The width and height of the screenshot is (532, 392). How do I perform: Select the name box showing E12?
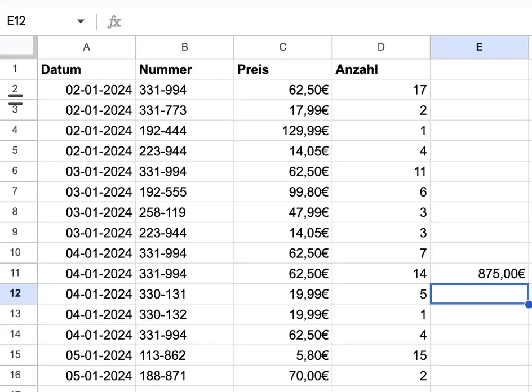34,21
